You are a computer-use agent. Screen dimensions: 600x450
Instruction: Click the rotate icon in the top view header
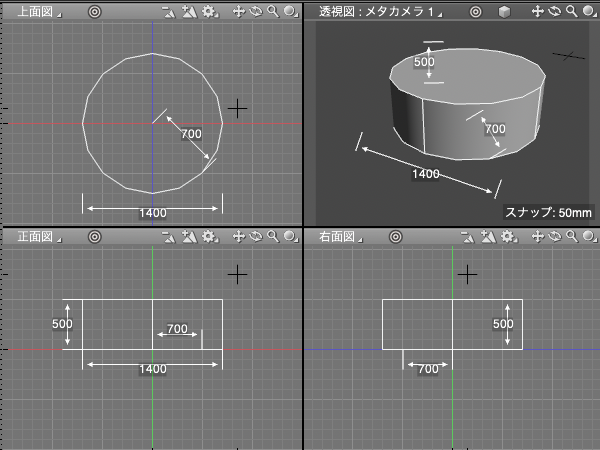pyautogui.click(x=255, y=12)
